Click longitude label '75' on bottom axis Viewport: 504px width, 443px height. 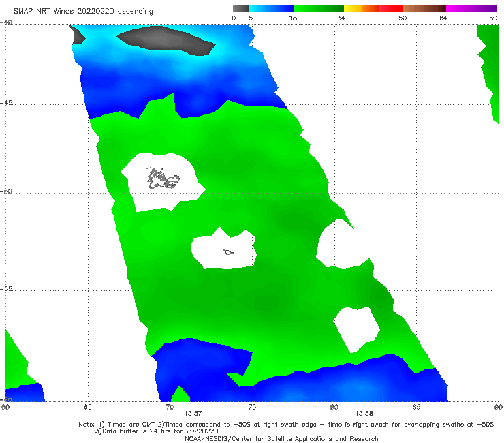[252, 408]
